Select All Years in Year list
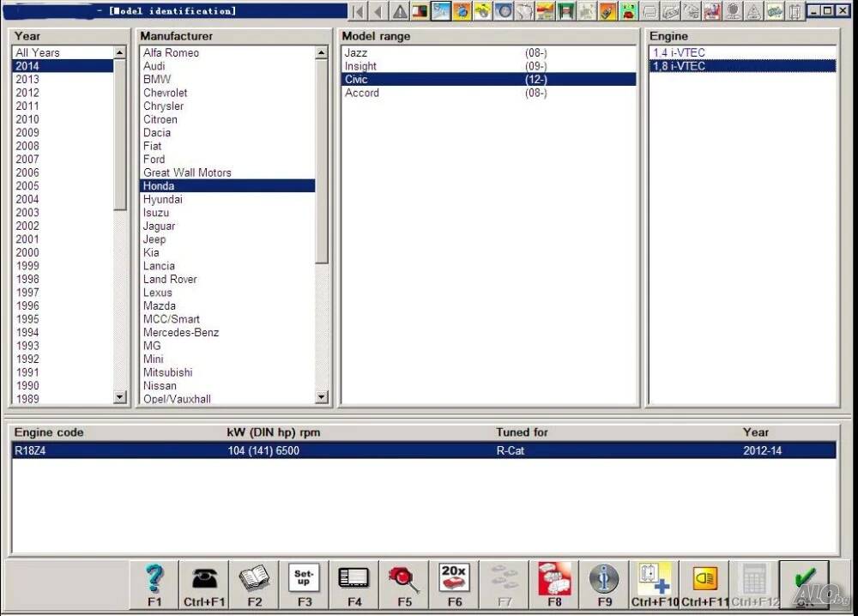 (x=63, y=52)
